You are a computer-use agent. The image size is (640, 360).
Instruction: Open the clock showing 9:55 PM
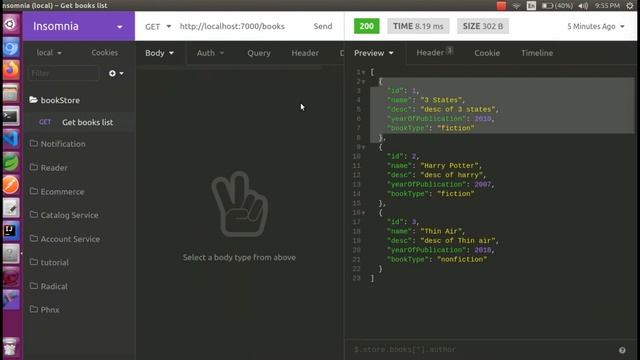607,5
